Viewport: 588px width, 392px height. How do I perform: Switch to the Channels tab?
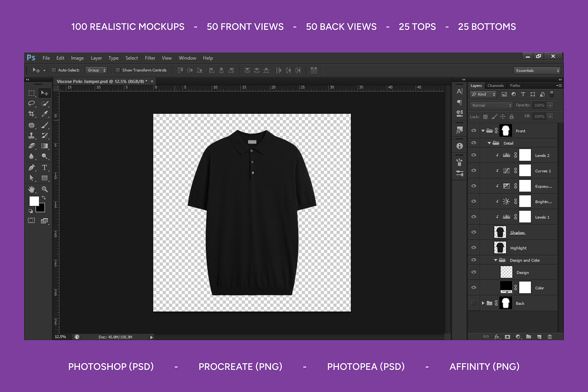495,85
